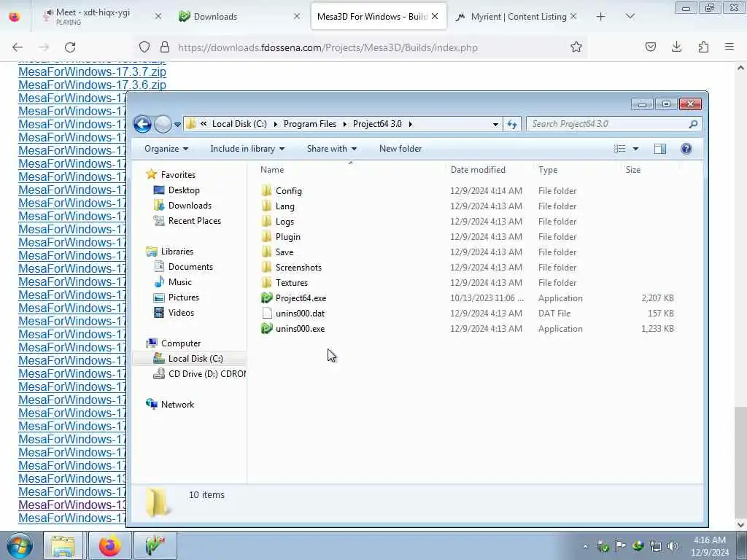Save page to Pocket icon
The image size is (747, 560).
tap(650, 47)
